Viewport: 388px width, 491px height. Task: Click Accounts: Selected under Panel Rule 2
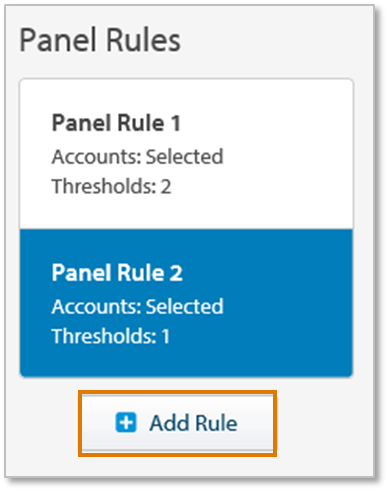[137, 306]
